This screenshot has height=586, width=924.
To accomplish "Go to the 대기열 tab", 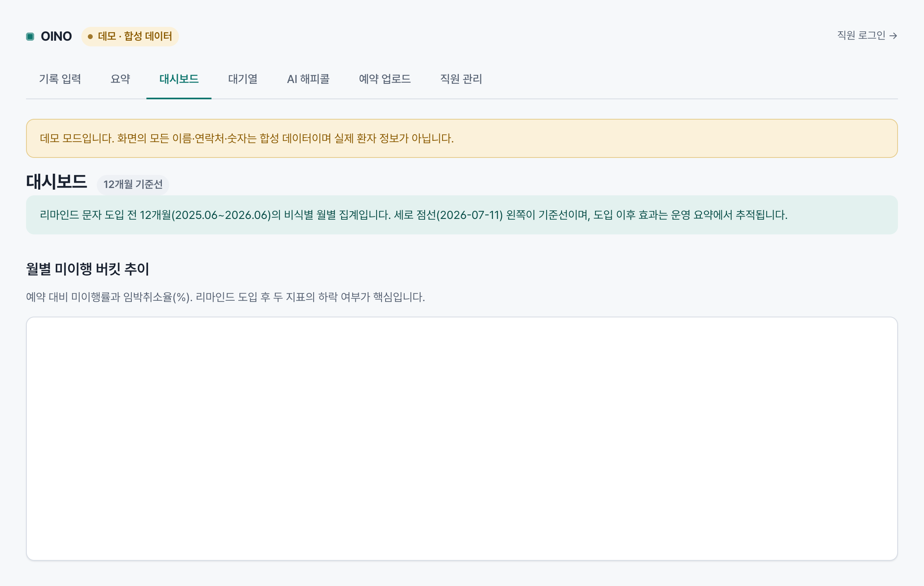I will coord(243,79).
